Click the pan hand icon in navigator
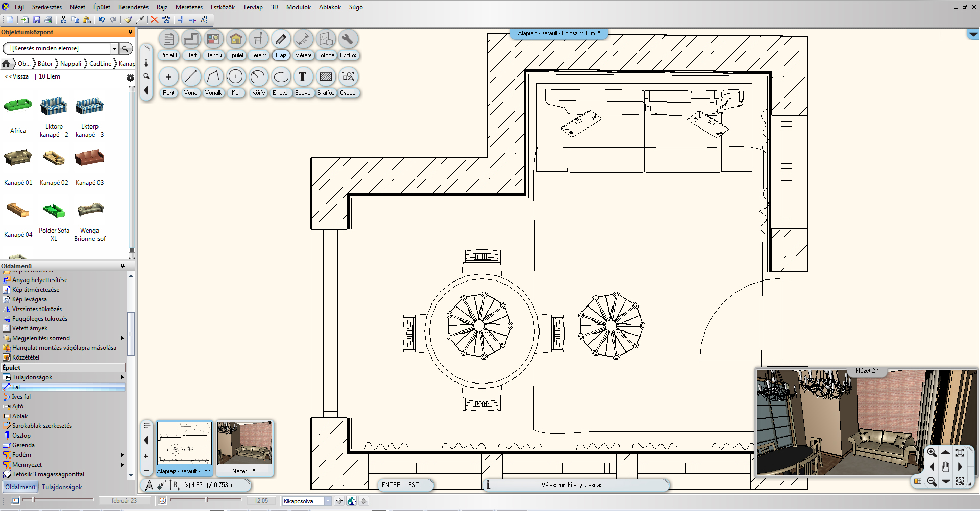Image resolution: width=980 pixels, height=511 pixels. pyautogui.click(x=945, y=466)
